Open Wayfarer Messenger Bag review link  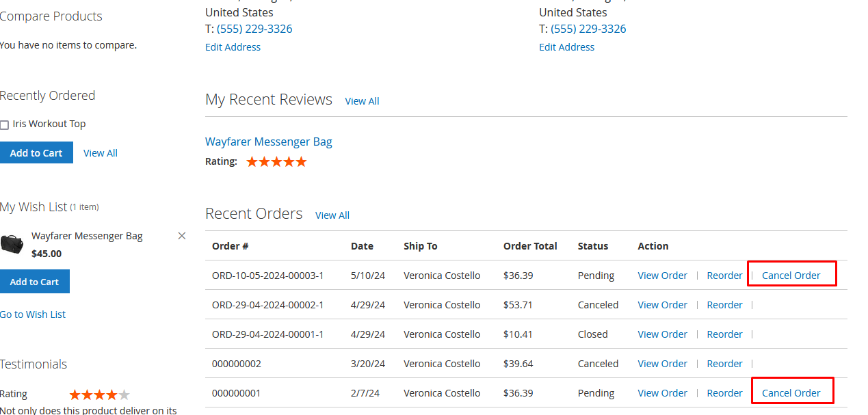click(x=269, y=142)
